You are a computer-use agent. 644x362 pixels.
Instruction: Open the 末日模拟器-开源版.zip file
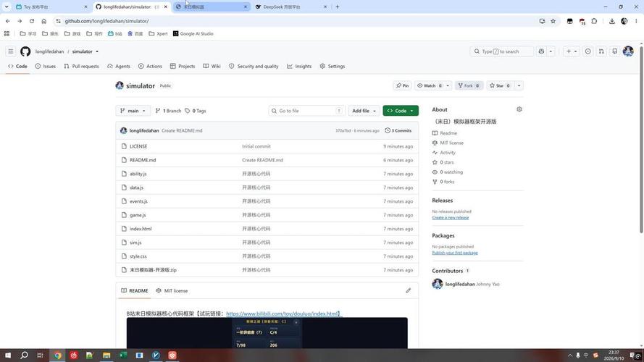point(153,270)
